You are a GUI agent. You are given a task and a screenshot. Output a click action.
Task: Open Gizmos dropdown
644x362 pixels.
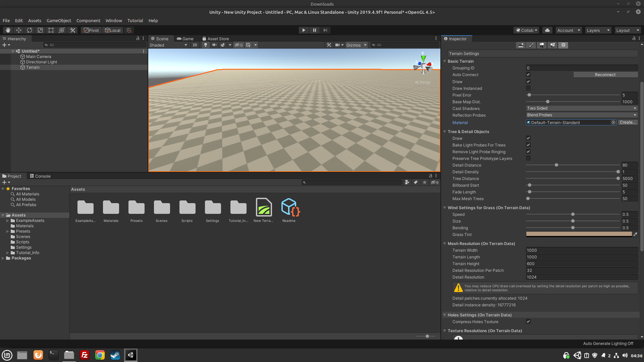tap(357, 45)
